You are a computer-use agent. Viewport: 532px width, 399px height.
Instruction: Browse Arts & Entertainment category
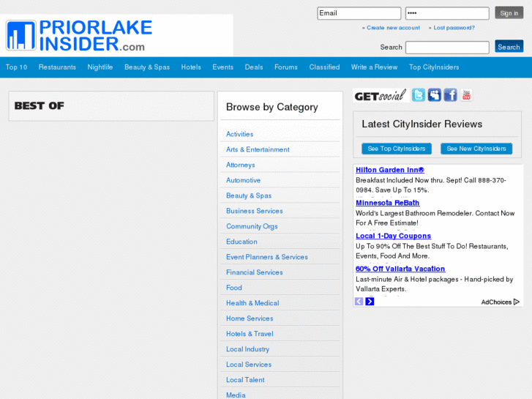pos(258,149)
